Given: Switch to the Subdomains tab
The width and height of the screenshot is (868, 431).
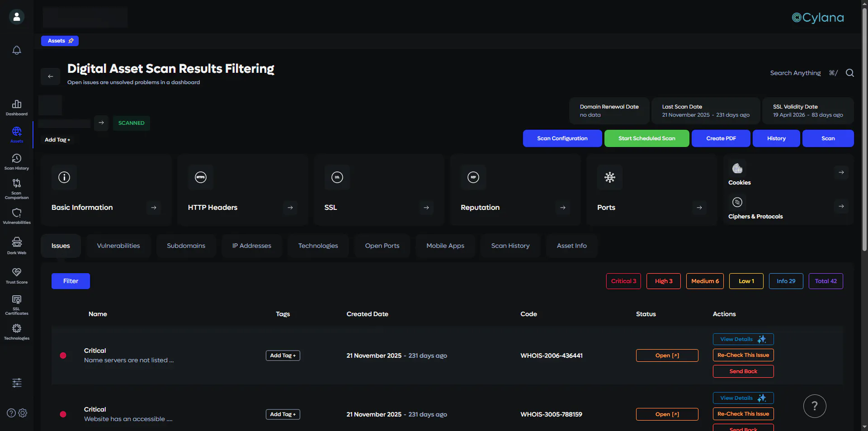Looking at the screenshot, I should pos(186,246).
